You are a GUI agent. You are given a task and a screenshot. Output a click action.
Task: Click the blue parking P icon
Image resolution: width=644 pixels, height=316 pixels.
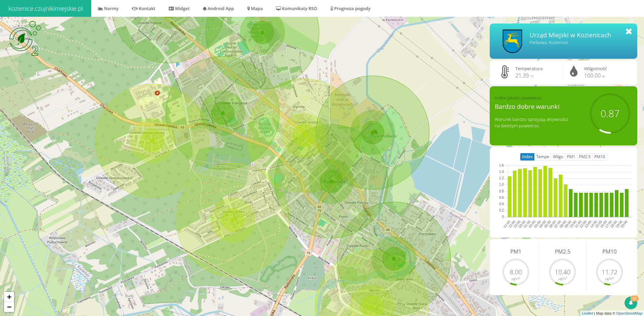click(x=178, y=65)
